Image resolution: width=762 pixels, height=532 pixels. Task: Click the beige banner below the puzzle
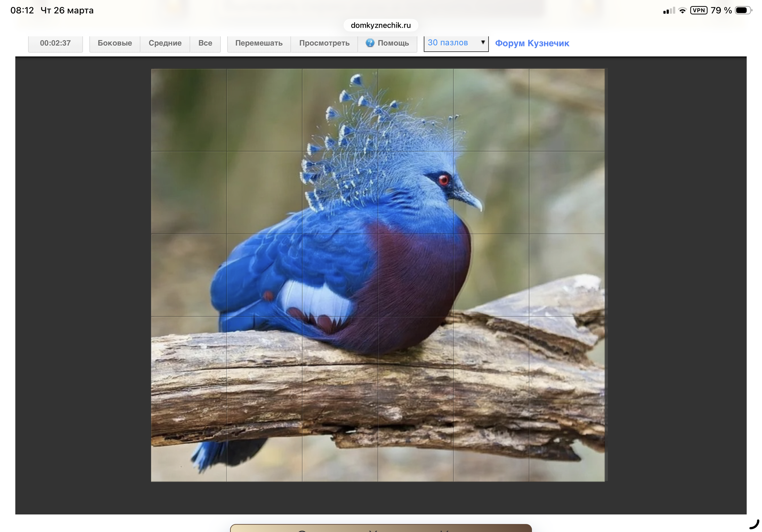tap(381, 528)
